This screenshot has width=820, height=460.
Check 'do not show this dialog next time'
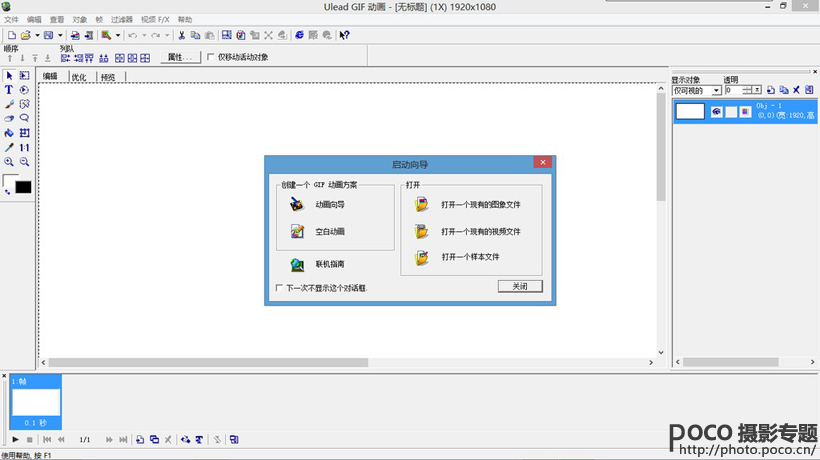coord(279,288)
